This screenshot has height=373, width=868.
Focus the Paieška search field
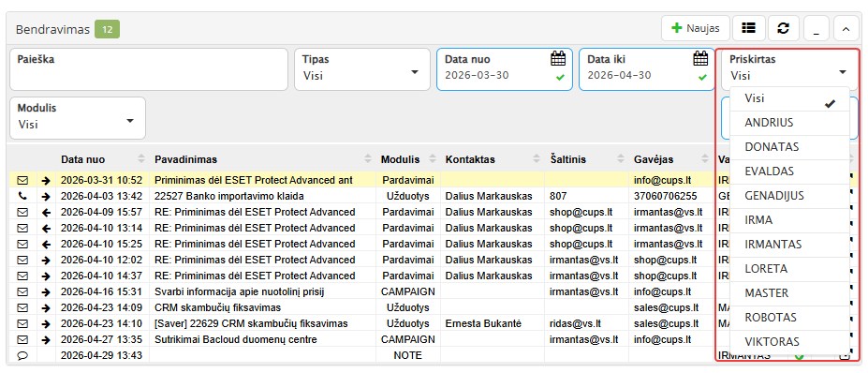click(x=149, y=69)
